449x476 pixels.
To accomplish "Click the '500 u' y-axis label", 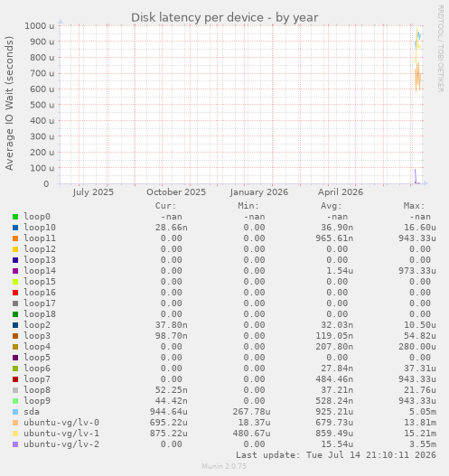I will [x=42, y=105].
